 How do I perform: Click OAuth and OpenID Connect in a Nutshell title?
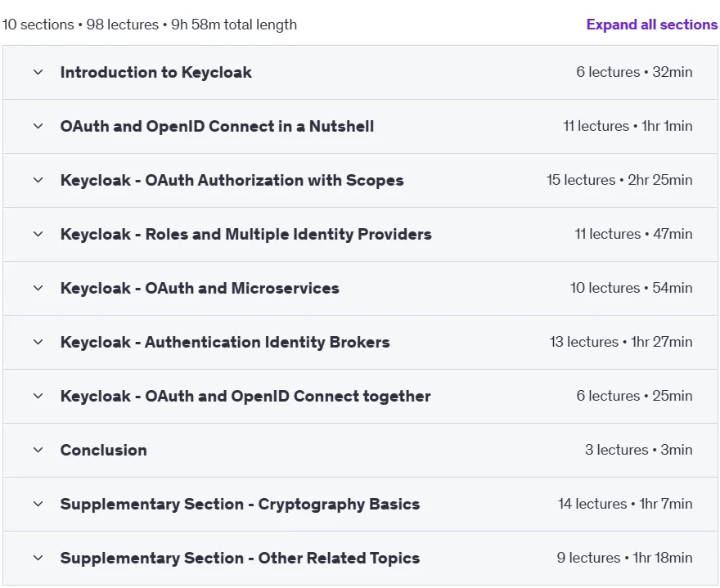pos(217,126)
